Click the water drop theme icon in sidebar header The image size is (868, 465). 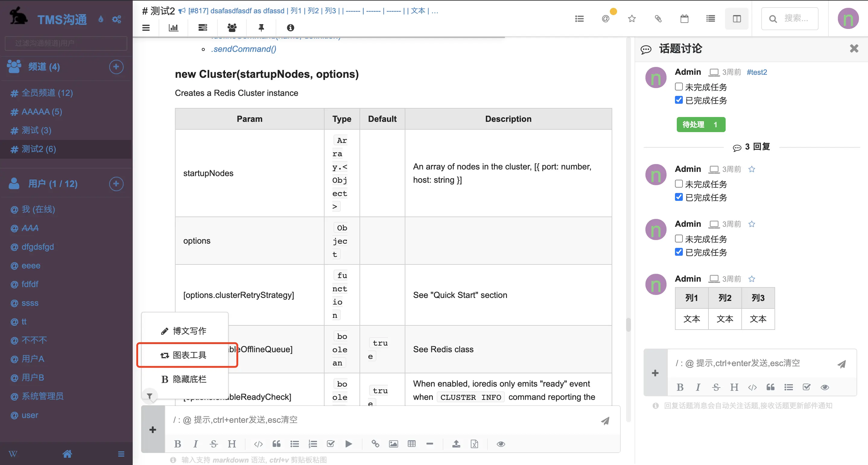click(100, 19)
